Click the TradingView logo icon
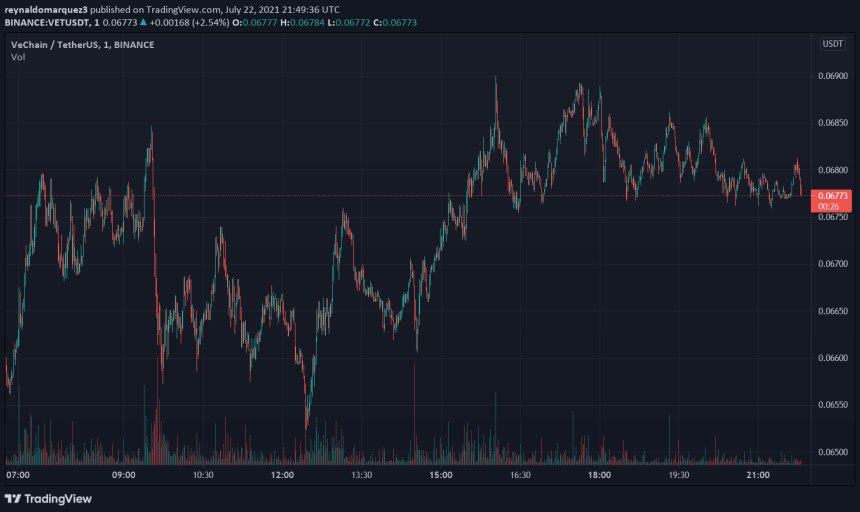Screen dimensions: 860x512 (x=13, y=498)
